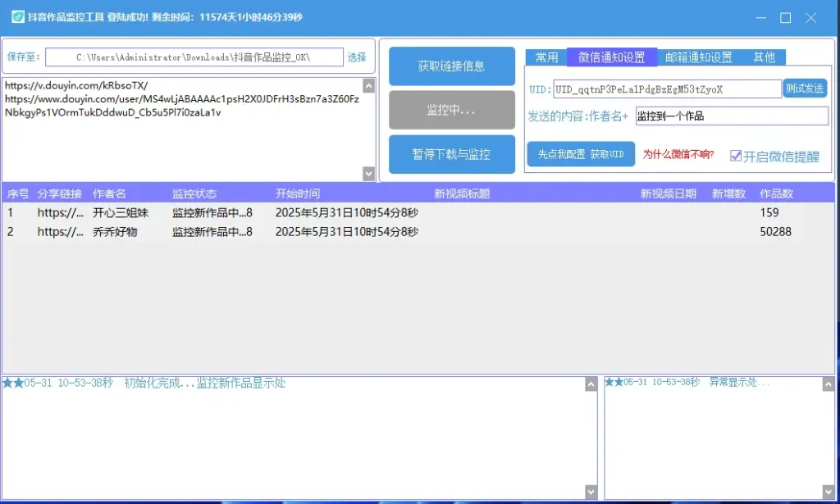Click the 作者名 column header
The width and height of the screenshot is (840, 504).
click(x=109, y=193)
